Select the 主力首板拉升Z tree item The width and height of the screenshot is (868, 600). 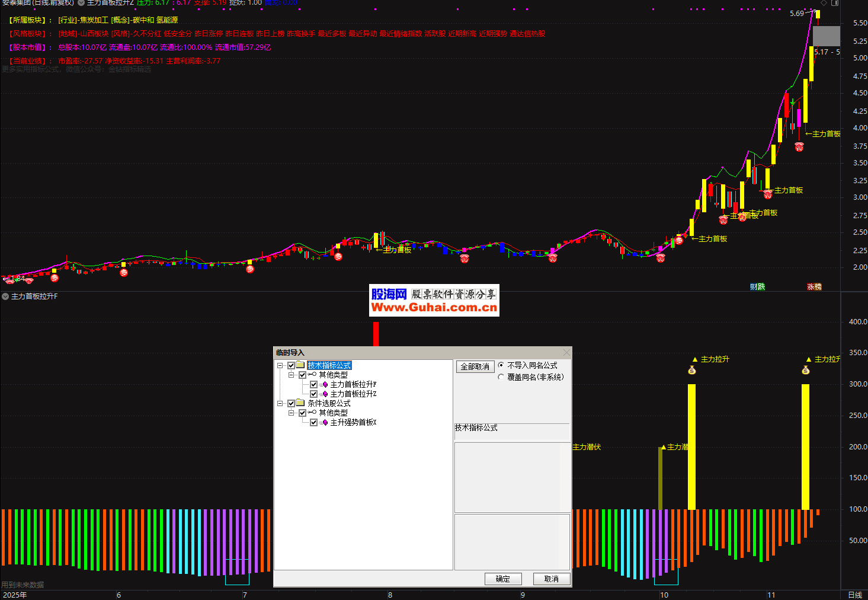click(353, 394)
